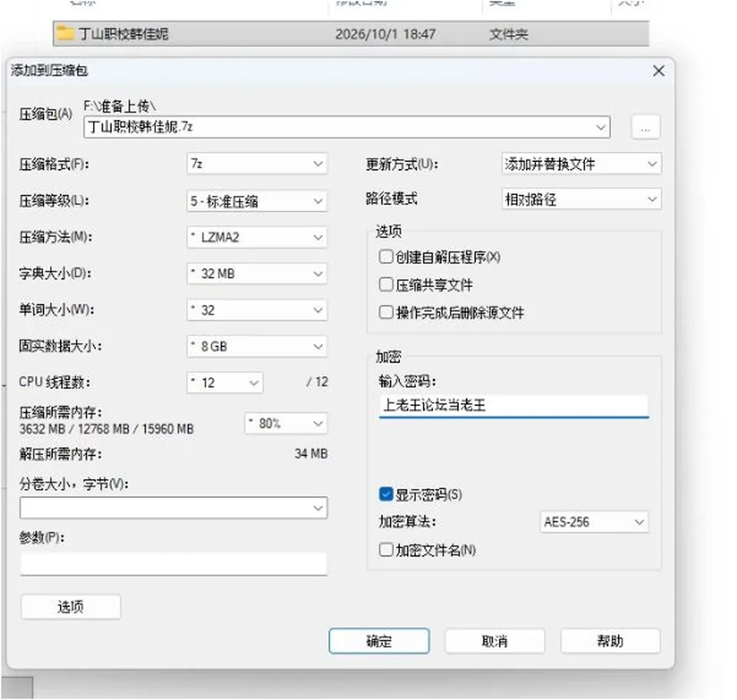This screenshot has width=737, height=700.
Task: Click the 文件夹 type cell
Action: (508, 34)
